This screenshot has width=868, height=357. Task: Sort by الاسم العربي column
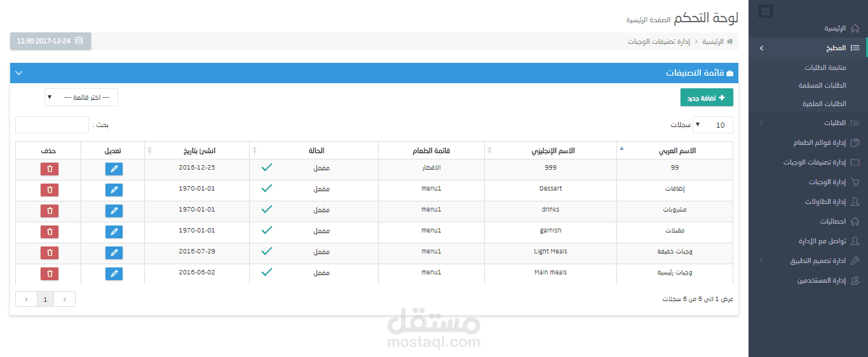click(675, 151)
